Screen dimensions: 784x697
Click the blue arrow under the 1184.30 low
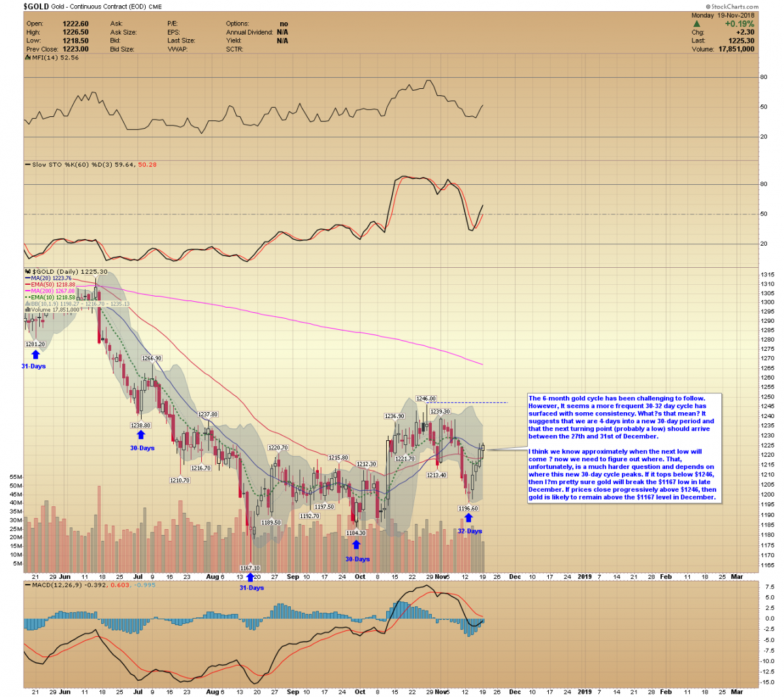tap(356, 544)
